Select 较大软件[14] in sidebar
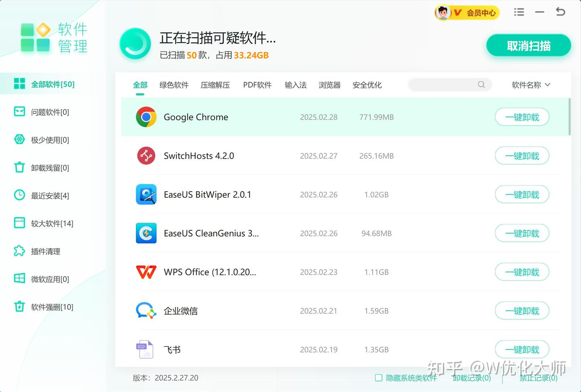Screen dimensions: 581x392 (52, 223)
